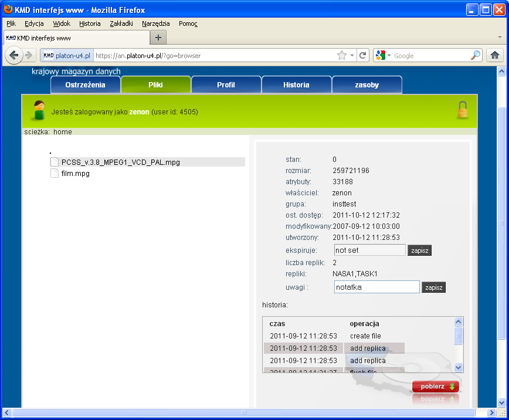Image resolution: width=509 pixels, height=420 pixels.
Task: Open the Edycja menu
Action: pyautogui.click(x=34, y=23)
